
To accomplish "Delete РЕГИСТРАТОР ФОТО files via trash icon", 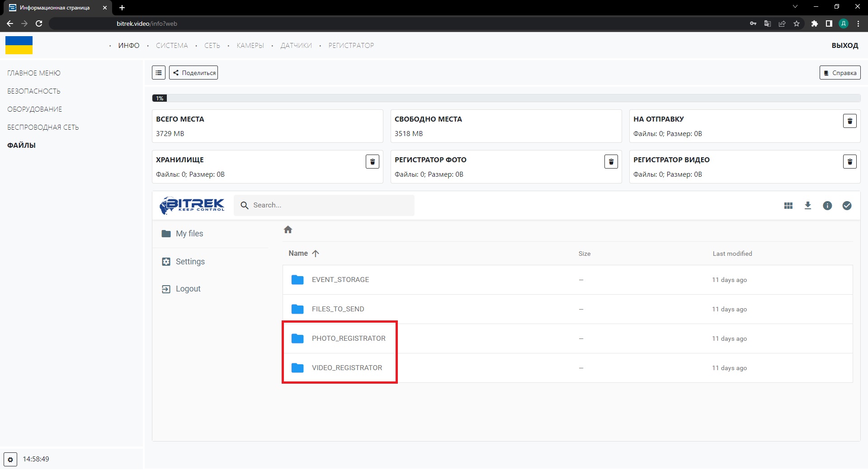I will pyautogui.click(x=611, y=162).
